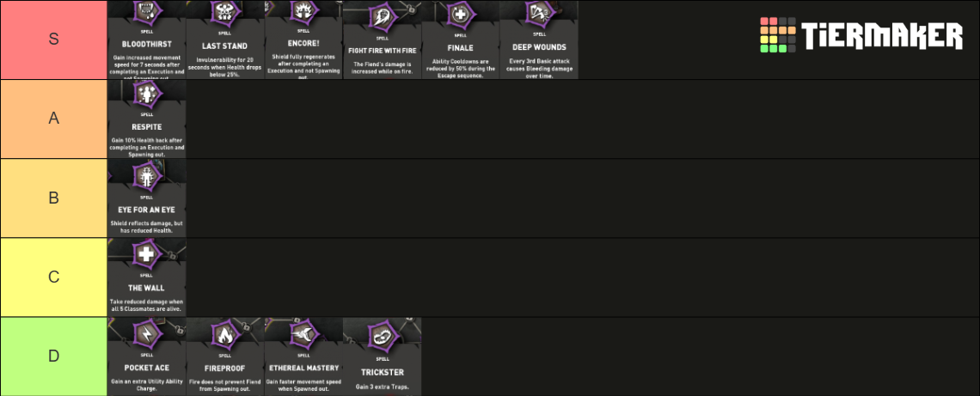Select the Last Stand spell icon
980x396 pixels.
coord(224,12)
